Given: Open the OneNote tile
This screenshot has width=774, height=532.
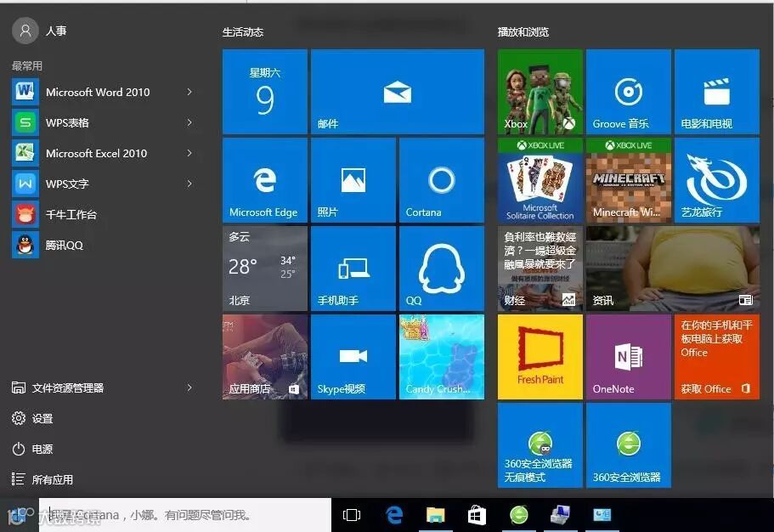Looking at the screenshot, I should (629, 357).
